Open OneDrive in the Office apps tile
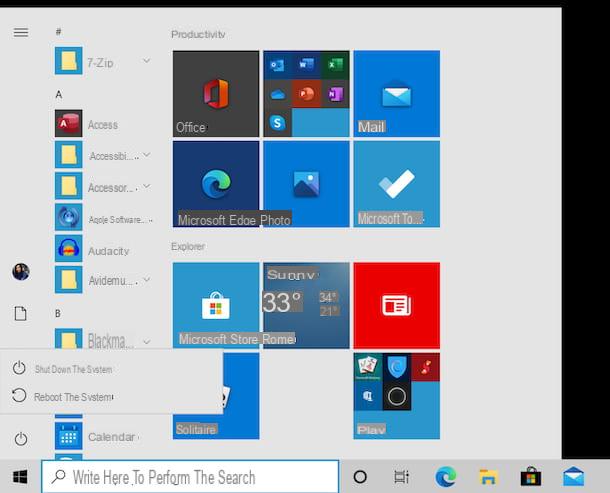Viewport: 610px width, 493px height. [x=277, y=94]
